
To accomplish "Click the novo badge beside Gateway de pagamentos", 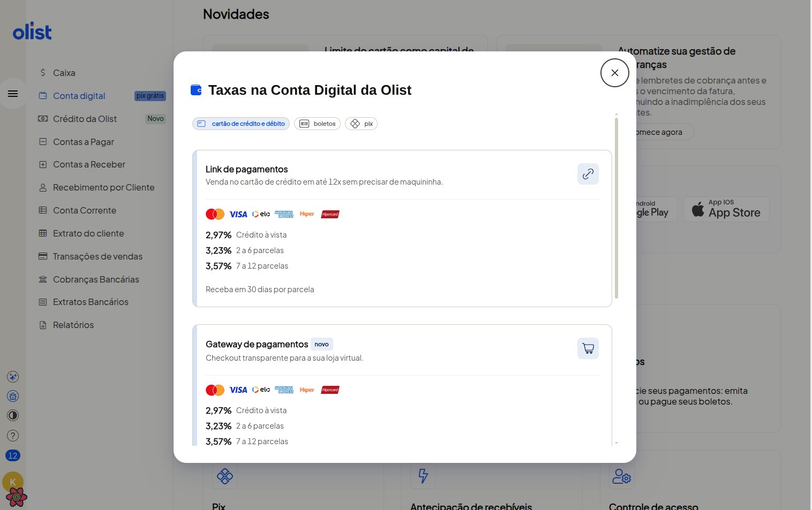I will pos(321,344).
